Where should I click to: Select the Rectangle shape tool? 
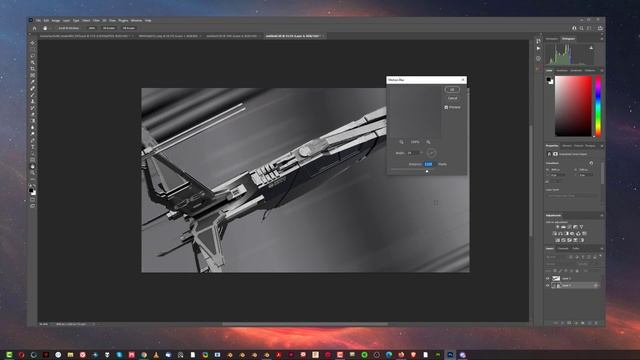pyautogui.click(x=33, y=160)
